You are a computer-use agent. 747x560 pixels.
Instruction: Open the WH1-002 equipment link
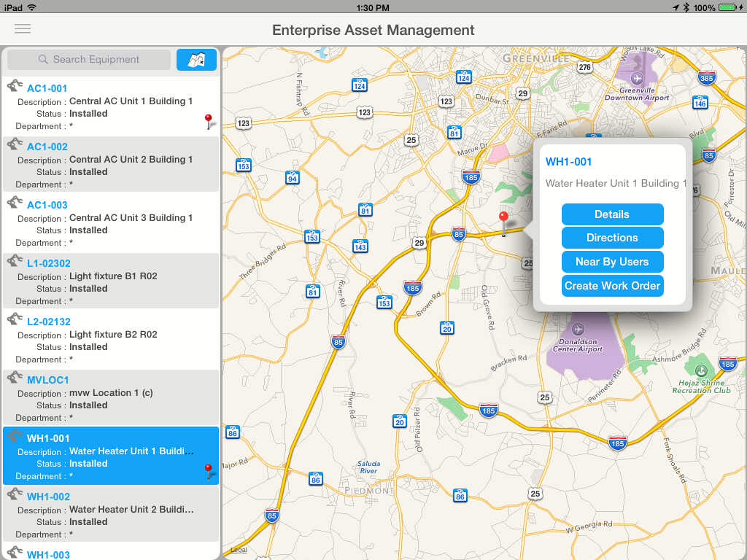49,497
